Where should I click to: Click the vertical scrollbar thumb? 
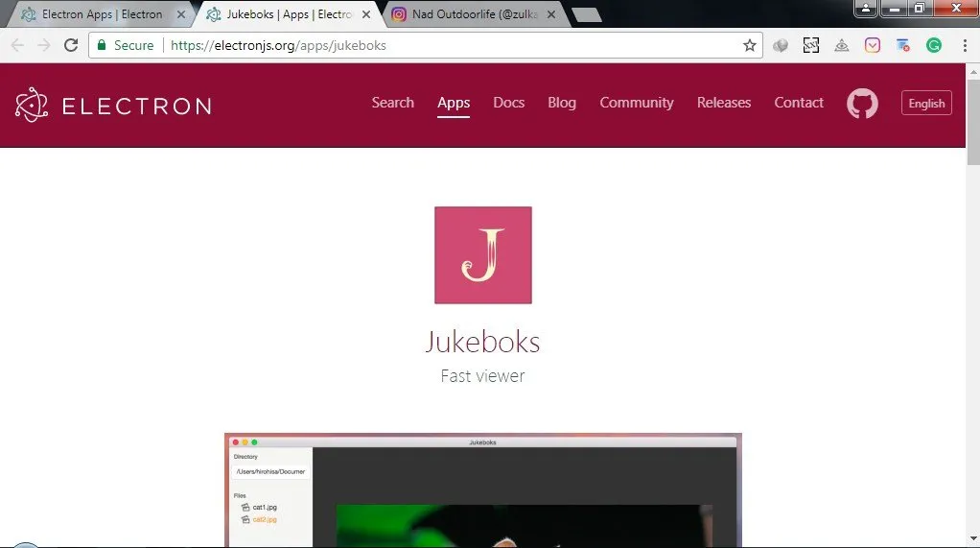point(973,122)
